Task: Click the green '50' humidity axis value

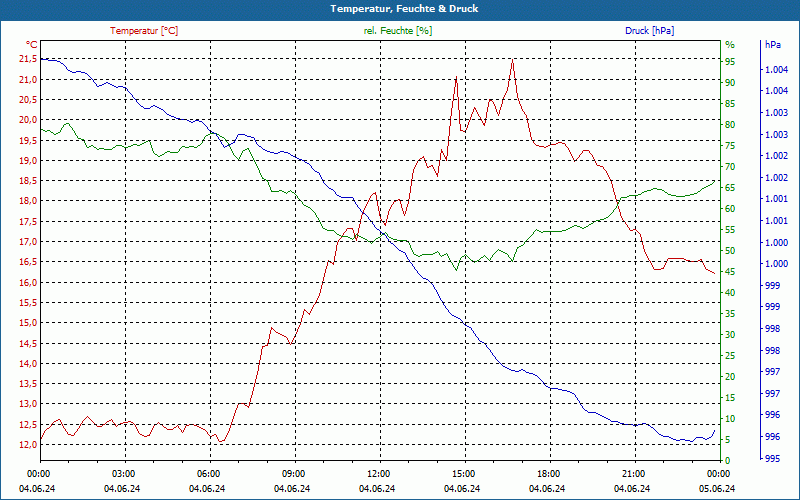Action: coord(730,251)
